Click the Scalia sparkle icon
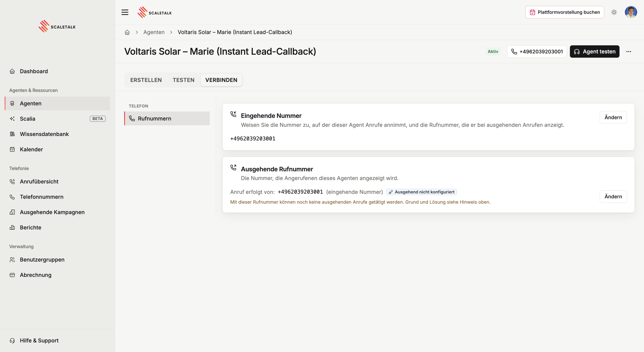 (12, 119)
